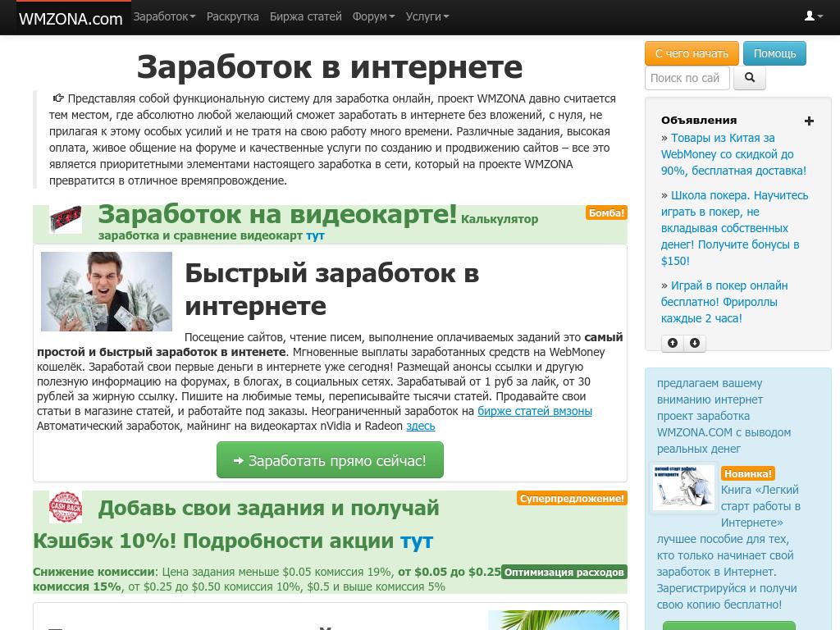This screenshot has width=840, height=630.
Task: Open the Заработок на видеокарте! heading
Action: 277,214
